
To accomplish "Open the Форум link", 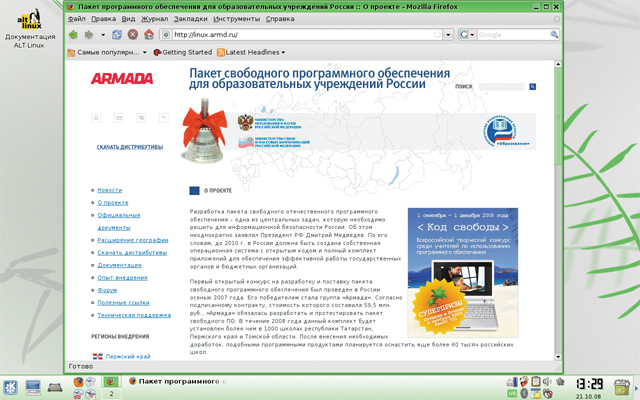I will tap(107, 290).
